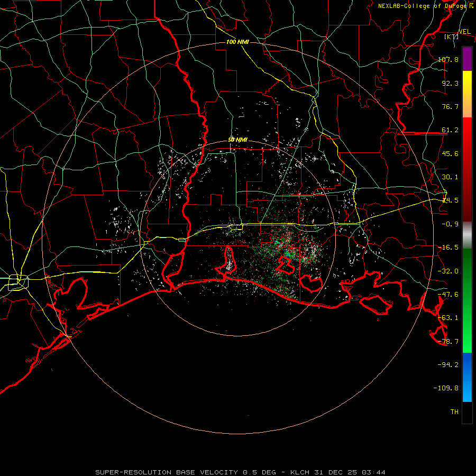This screenshot has height=476, width=476.
Task: Click the SUPER-RESOLUTION BASE VELOCITY caption
Action: [168, 472]
